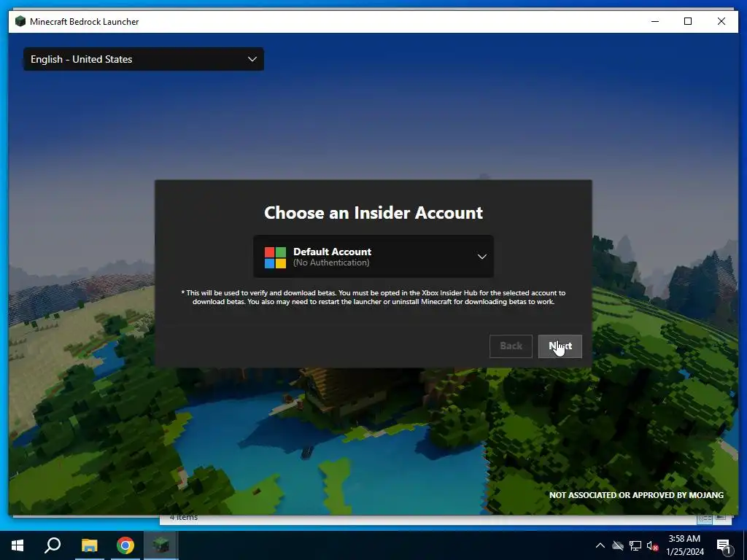
Task: Click the Microsoft logo beside Default Account
Action: click(x=275, y=257)
